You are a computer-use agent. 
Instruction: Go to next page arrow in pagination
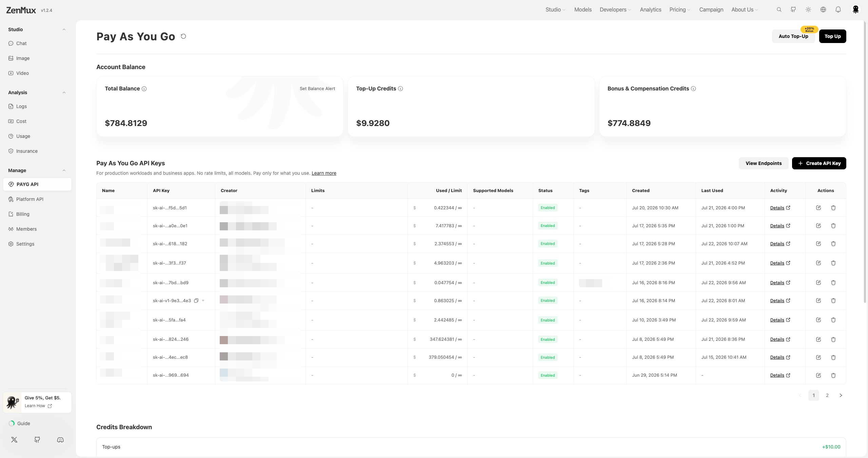click(841, 395)
